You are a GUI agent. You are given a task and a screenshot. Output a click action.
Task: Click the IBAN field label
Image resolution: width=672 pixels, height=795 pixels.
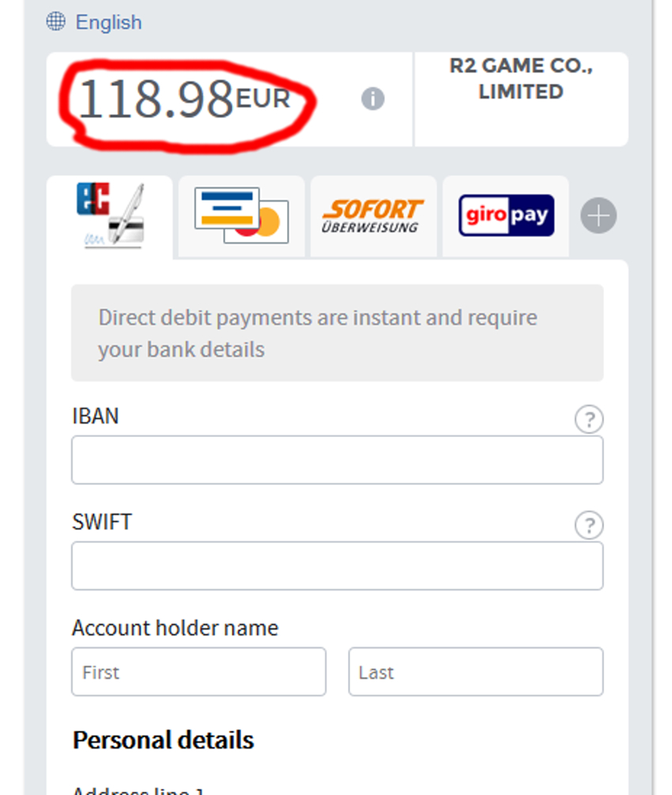point(95,416)
